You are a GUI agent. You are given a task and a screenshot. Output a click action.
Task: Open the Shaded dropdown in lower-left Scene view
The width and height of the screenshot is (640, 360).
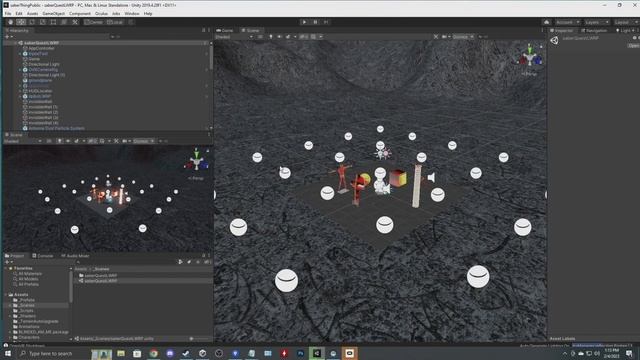pos(22,141)
